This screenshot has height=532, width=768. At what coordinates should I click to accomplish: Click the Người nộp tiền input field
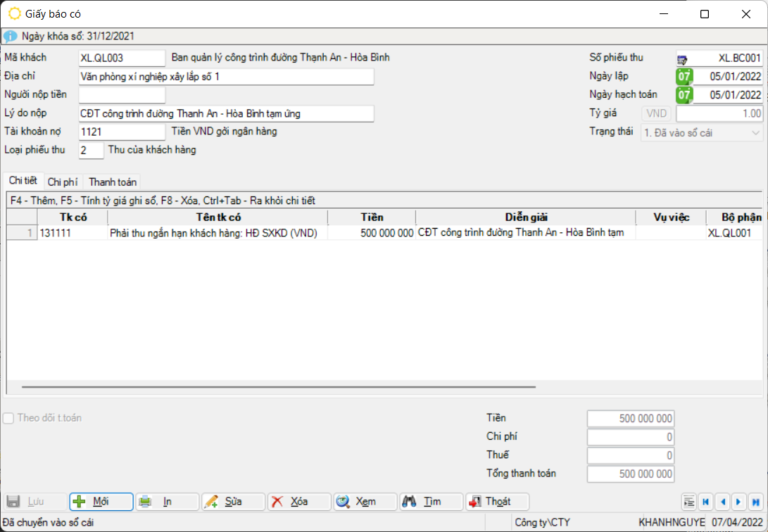coord(122,95)
